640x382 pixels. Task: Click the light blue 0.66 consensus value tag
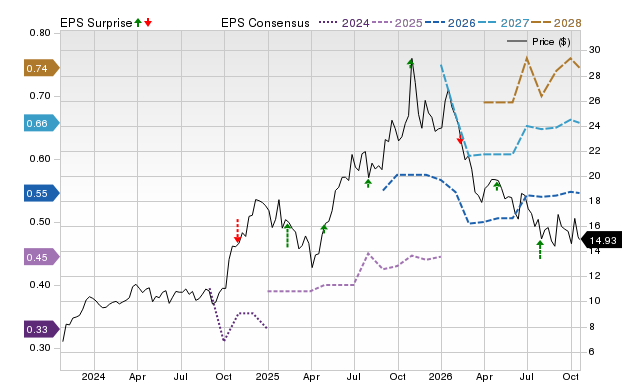[x=42, y=123]
